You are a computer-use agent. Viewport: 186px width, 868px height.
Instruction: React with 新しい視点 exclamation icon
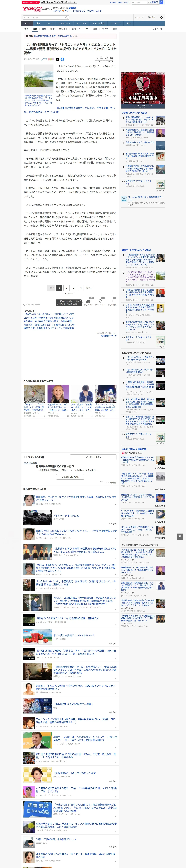[112, 302]
